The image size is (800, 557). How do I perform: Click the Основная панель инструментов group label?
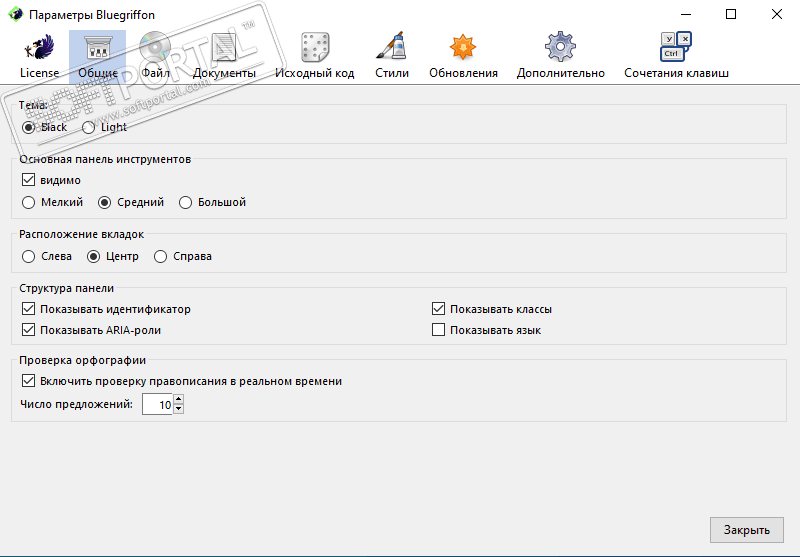(x=105, y=159)
